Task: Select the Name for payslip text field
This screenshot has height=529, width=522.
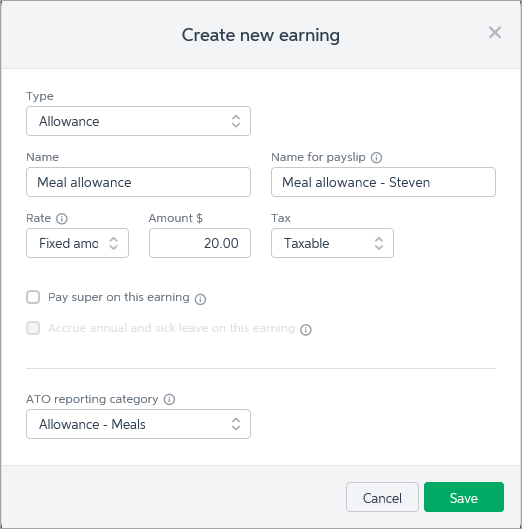Action: coord(383,182)
